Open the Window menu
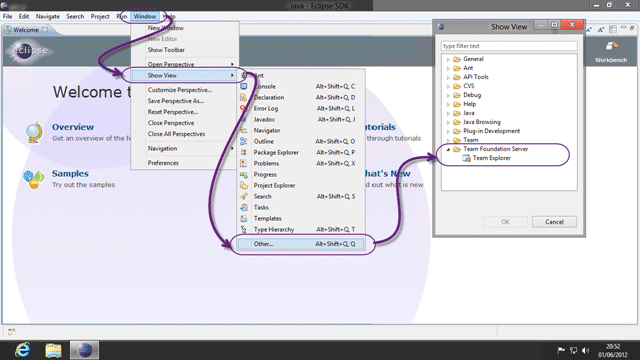This screenshot has width=640, height=360. coord(145,16)
